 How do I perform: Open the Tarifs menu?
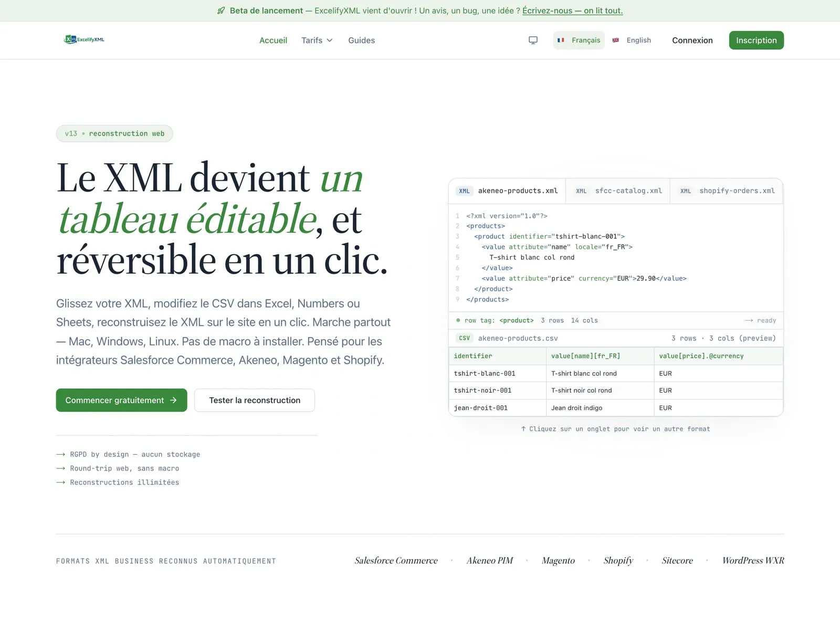pyautogui.click(x=317, y=40)
